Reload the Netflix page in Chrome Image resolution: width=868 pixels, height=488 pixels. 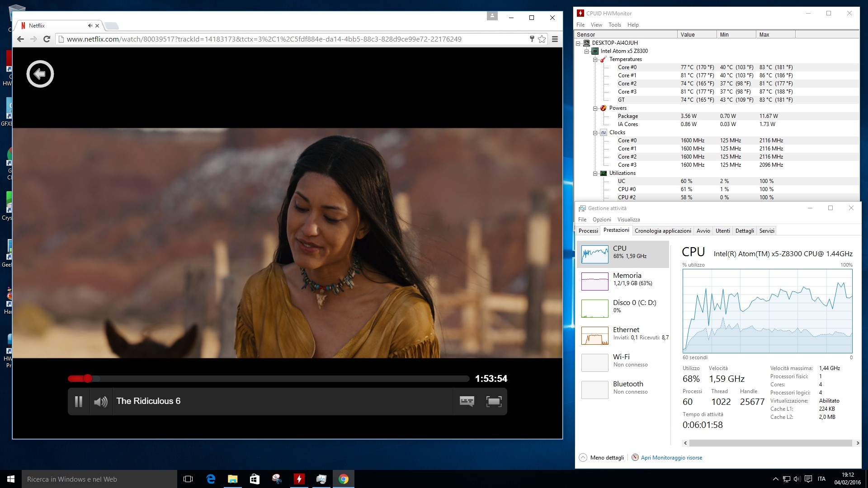pos(47,39)
